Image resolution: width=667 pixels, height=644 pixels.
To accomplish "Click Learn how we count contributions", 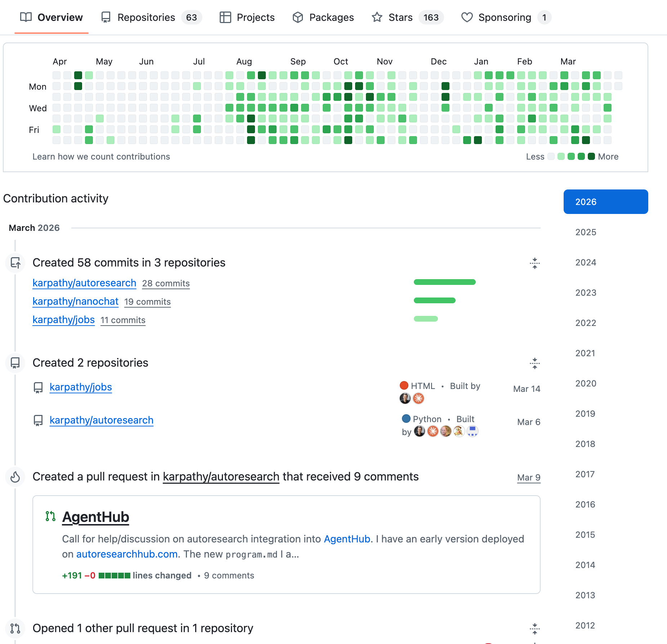I will (101, 157).
